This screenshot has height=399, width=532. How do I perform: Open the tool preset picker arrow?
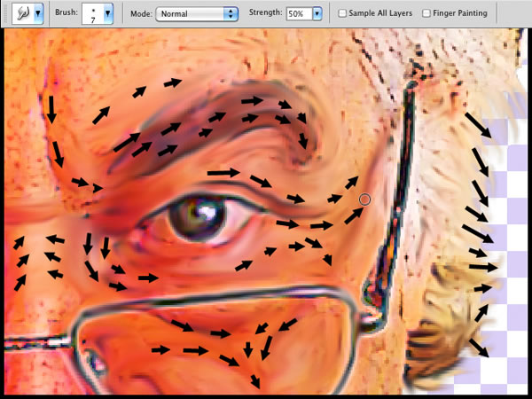[38, 13]
